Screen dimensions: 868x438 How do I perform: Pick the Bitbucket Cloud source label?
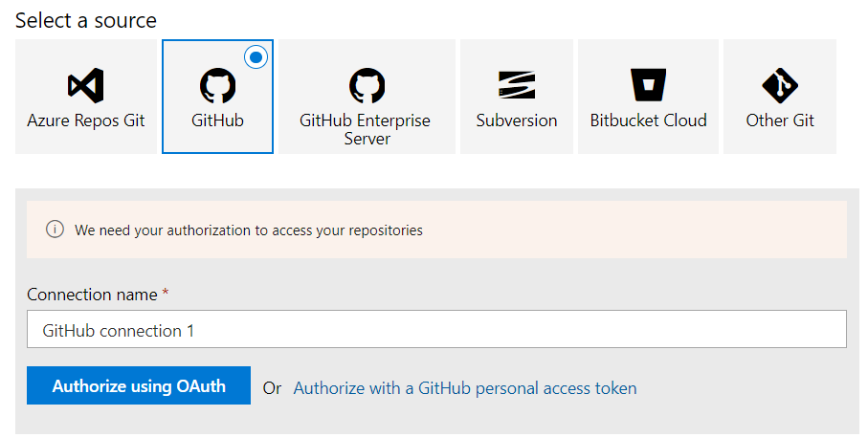pyautogui.click(x=648, y=120)
